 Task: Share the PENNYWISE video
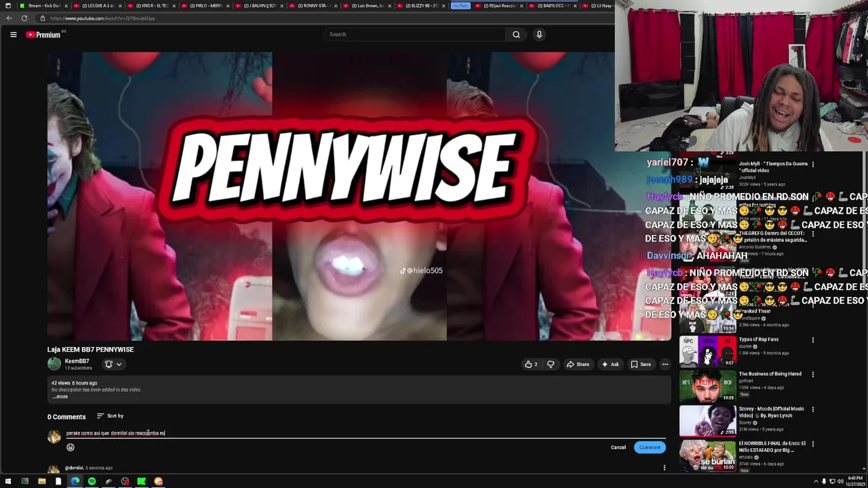[578, 364]
